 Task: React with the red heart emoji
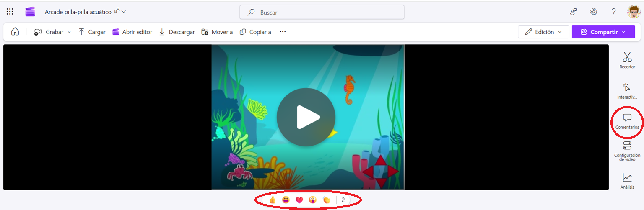click(x=299, y=200)
